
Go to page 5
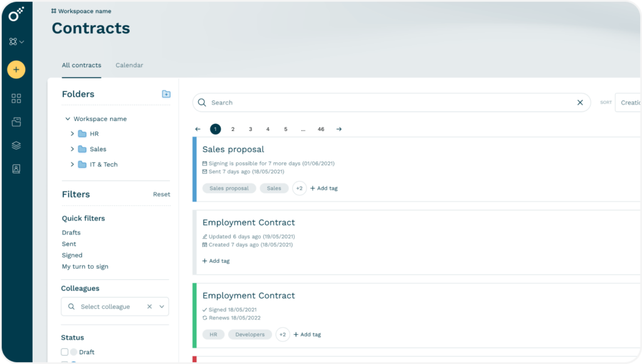coord(286,129)
